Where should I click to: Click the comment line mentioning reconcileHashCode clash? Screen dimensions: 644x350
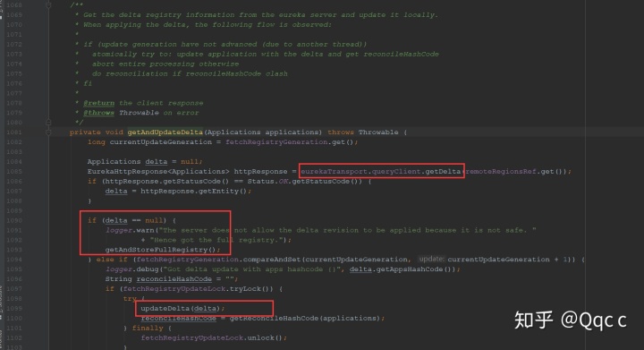click(x=190, y=73)
